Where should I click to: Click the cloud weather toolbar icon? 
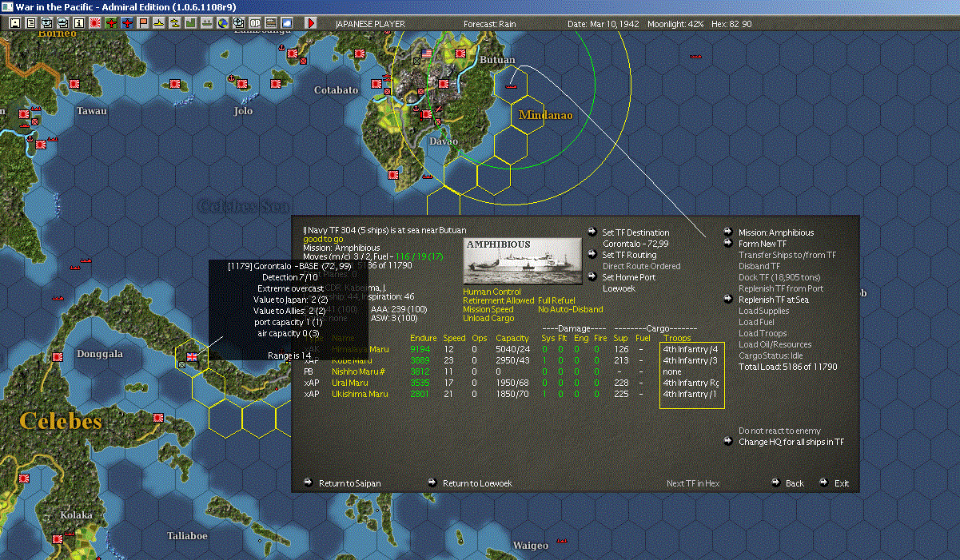pyautogui.click(x=286, y=23)
